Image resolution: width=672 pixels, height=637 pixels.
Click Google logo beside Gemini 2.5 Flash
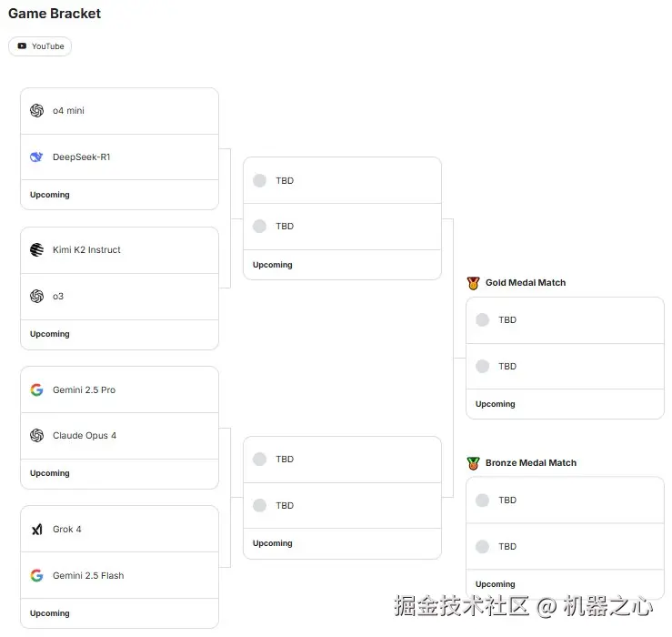[37, 576]
